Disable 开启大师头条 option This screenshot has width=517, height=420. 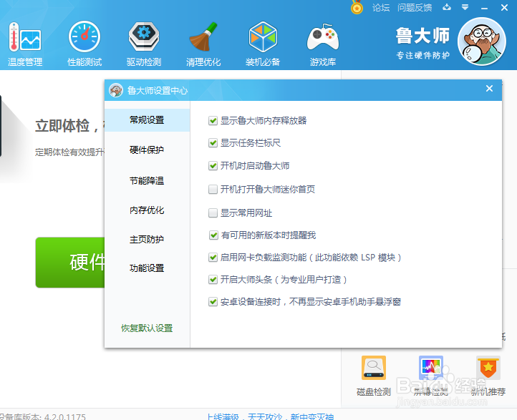[x=213, y=280]
